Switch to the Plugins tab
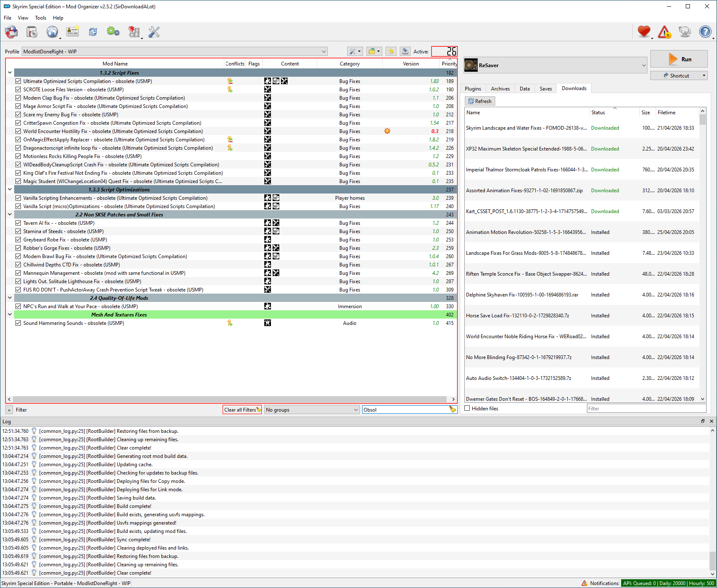 tap(473, 89)
